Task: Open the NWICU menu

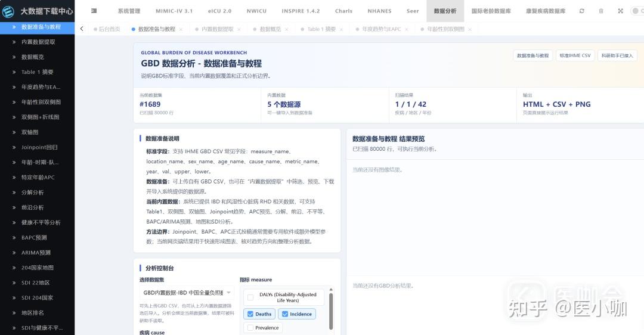Action: pos(256,11)
